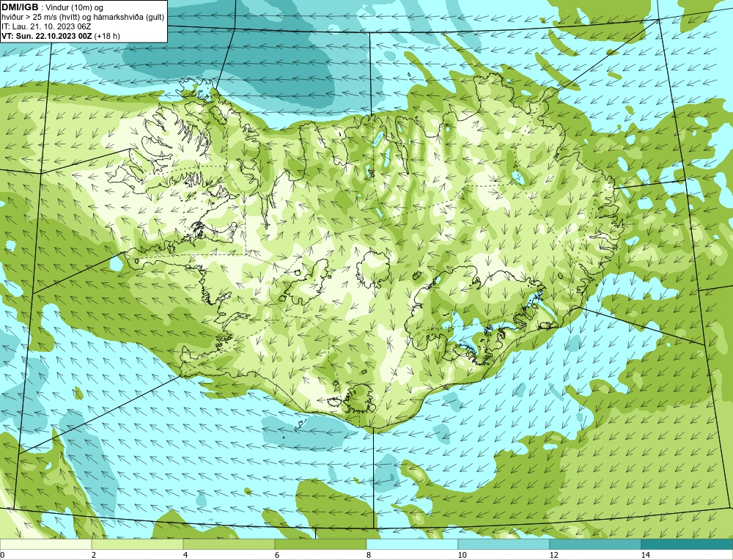Click the 12–14 m/s teal legend swatch
This screenshot has width=733, height=560.
(x=595, y=545)
